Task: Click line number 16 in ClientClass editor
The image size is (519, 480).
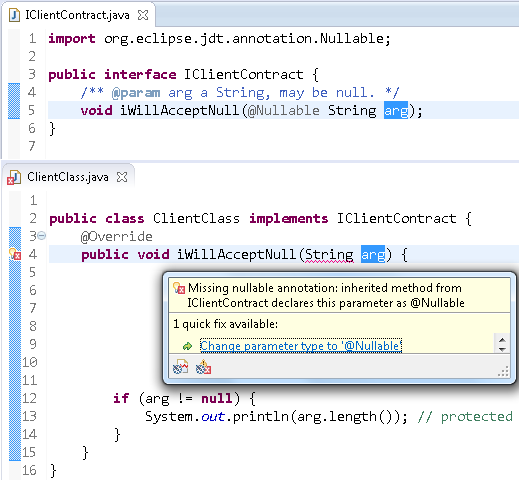Action: click(29, 470)
